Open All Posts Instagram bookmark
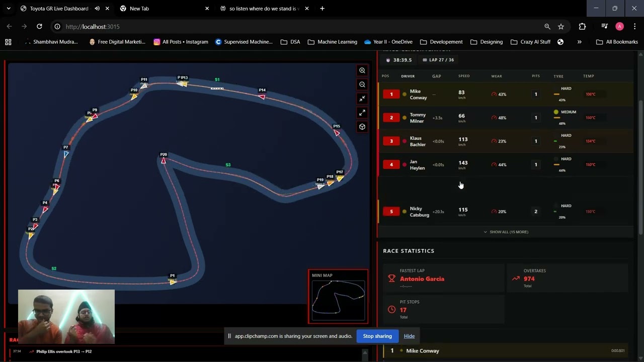Image resolution: width=644 pixels, height=362 pixels. [181, 42]
